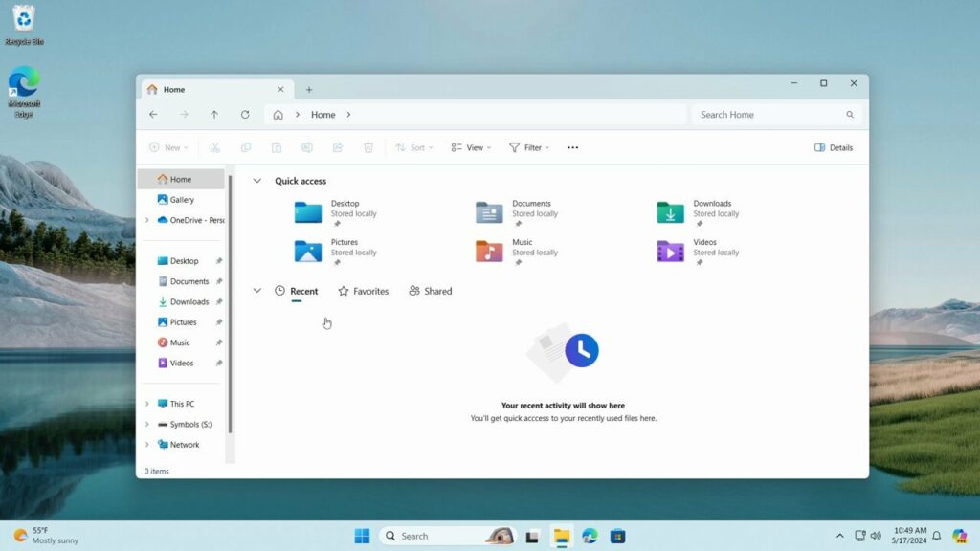Close the Home tab
The height and width of the screenshot is (551, 980).
click(280, 89)
